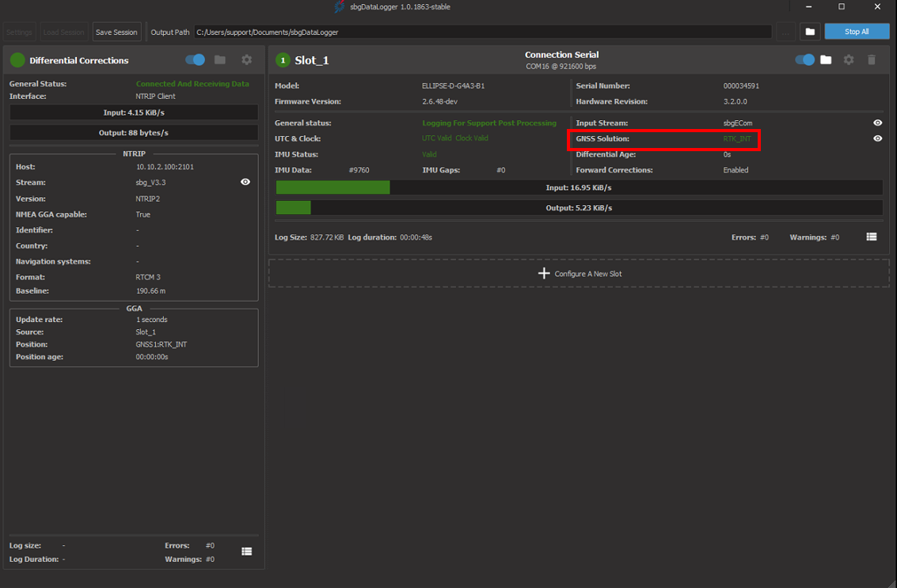Click the Stop All button
Image resolution: width=897 pixels, height=588 pixels.
pyautogui.click(x=857, y=32)
